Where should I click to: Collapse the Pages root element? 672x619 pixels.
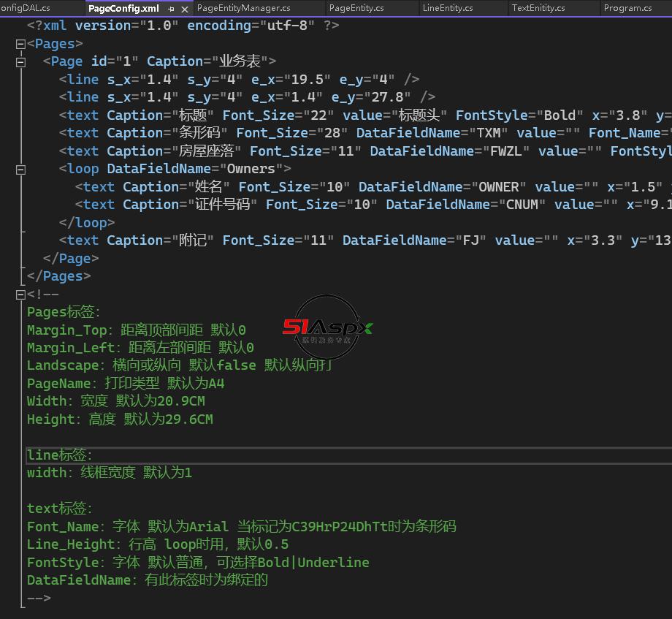[x=20, y=44]
